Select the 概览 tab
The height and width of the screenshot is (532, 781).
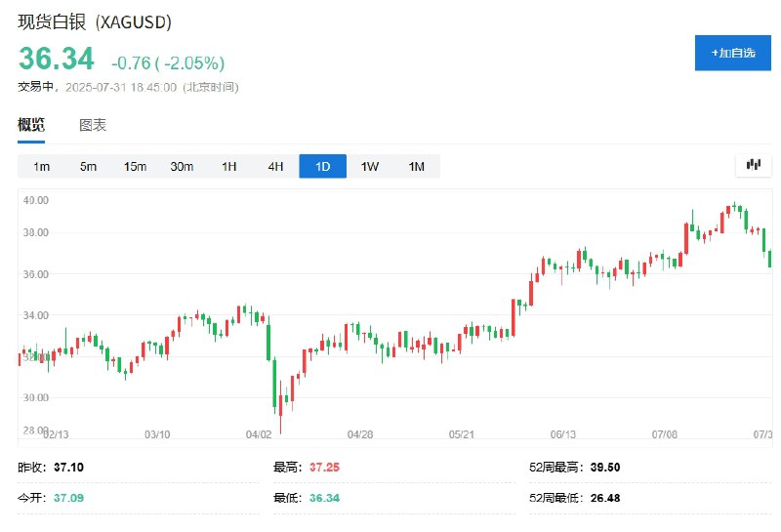(31, 125)
